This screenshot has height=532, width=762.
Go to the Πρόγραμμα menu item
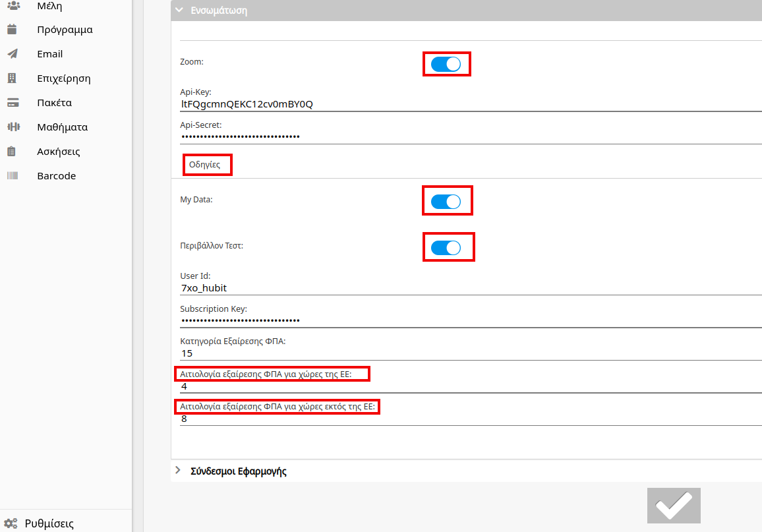(x=65, y=30)
